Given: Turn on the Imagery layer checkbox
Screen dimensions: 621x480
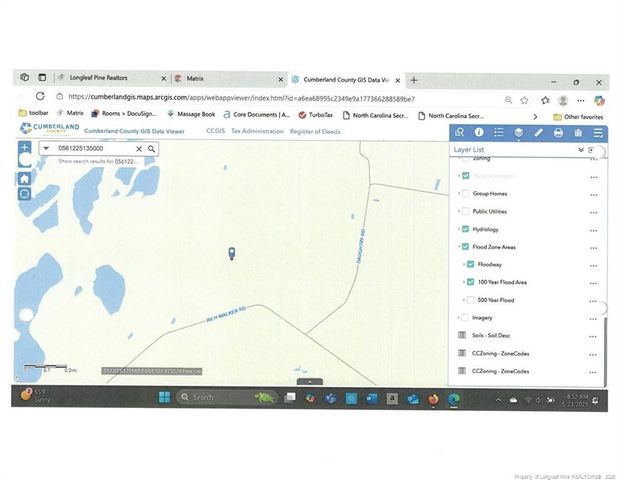Looking at the screenshot, I should 466,317.
